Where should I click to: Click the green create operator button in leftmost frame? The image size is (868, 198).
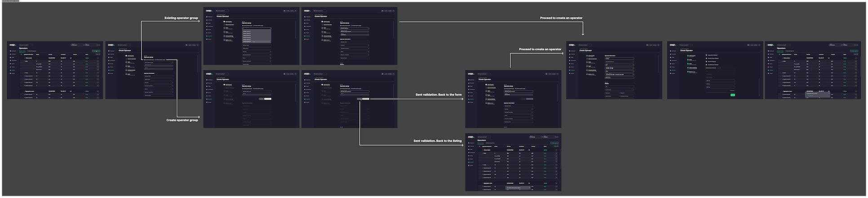tap(96, 51)
